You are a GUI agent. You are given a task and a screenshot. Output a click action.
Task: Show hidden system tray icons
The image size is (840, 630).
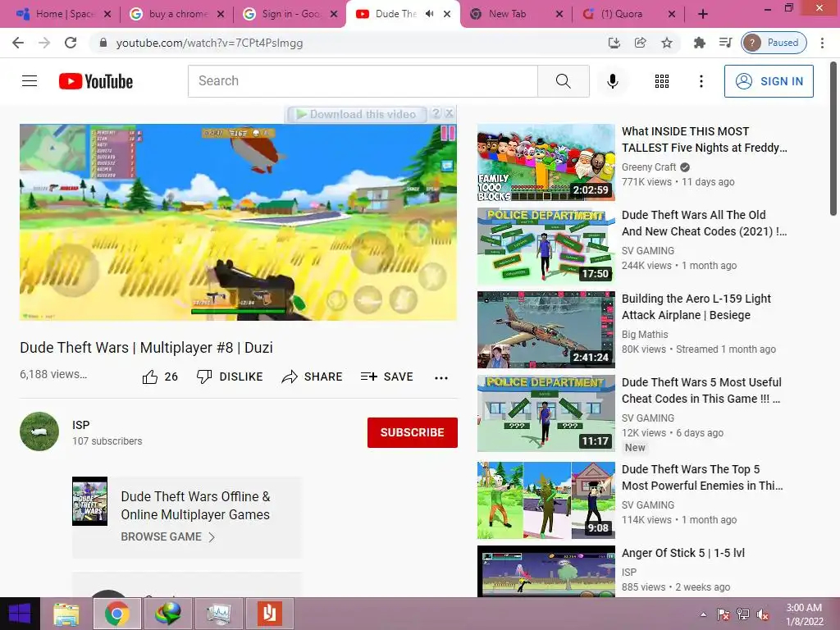[x=703, y=614]
